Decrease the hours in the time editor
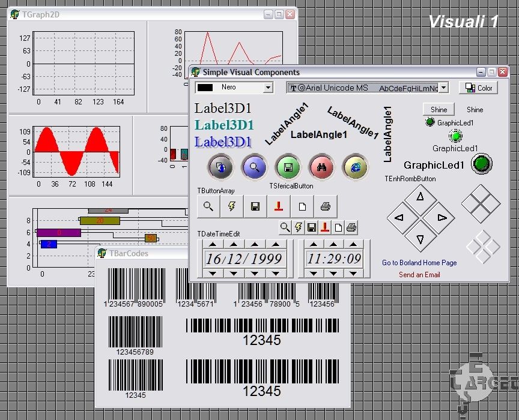 [x=314, y=273]
